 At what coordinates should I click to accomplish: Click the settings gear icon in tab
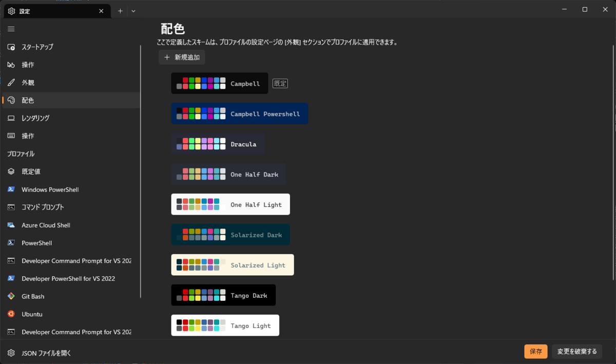(x=11, y=11)
